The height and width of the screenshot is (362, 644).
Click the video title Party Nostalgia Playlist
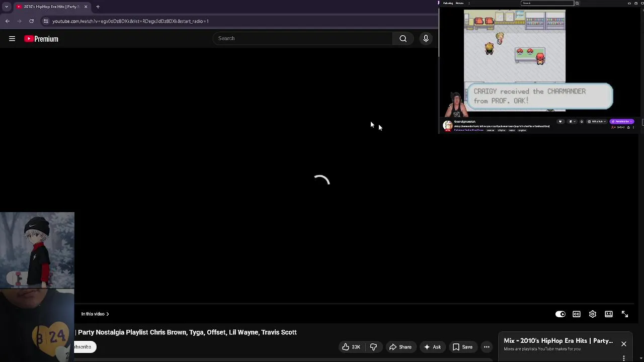tap(187, 332)
